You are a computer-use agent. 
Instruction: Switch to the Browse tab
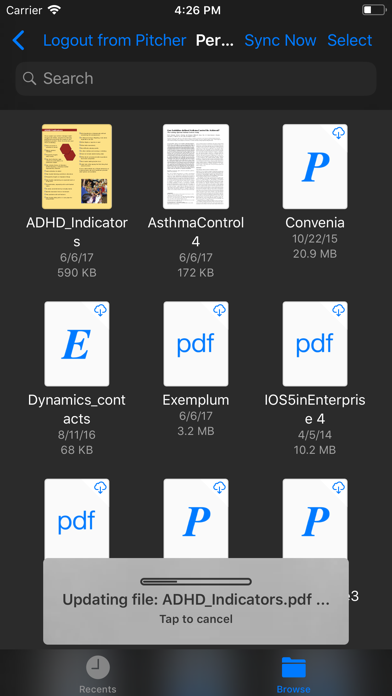293,674
